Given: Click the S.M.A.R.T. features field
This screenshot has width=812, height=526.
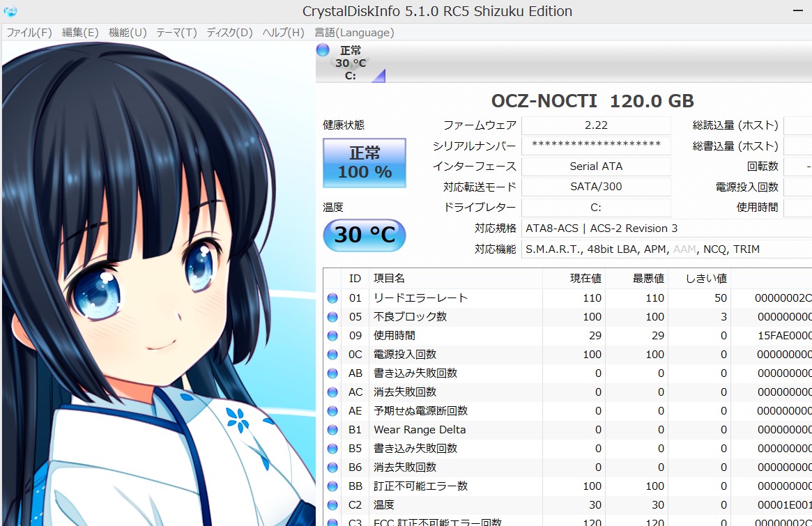Looking at the screenshot, I should [666, 249].
